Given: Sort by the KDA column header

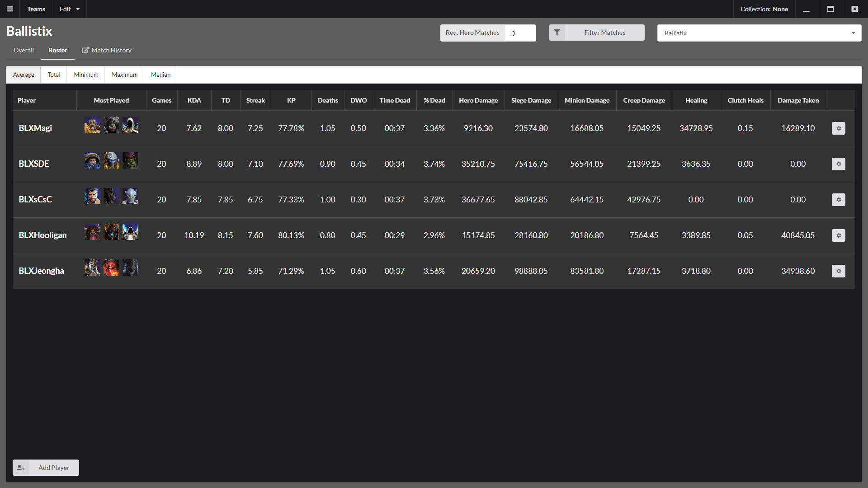Looking at the screenshot, I should pyautogui.click(x=194, y=100).
